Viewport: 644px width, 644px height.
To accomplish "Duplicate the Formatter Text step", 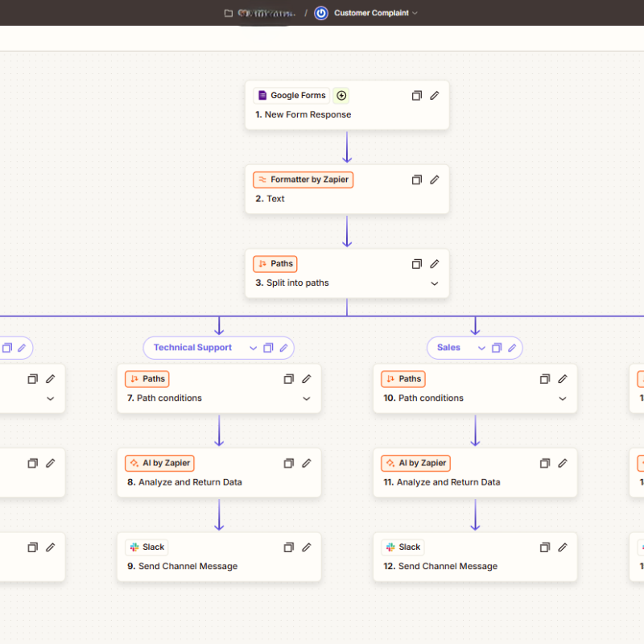I will click(x=416, y=180).
